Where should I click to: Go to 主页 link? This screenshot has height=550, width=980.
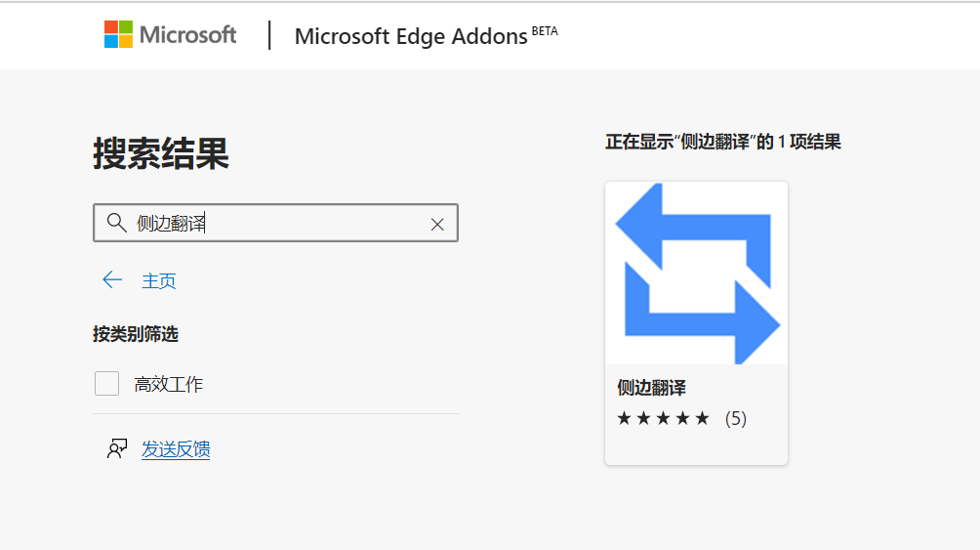(x=159, y=281)
